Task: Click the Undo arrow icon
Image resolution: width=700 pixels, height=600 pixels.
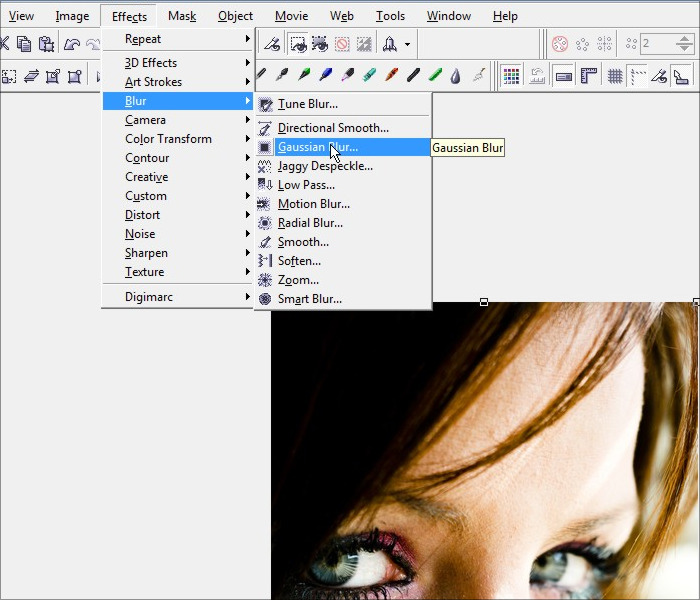Action: [x=72, y=44]
